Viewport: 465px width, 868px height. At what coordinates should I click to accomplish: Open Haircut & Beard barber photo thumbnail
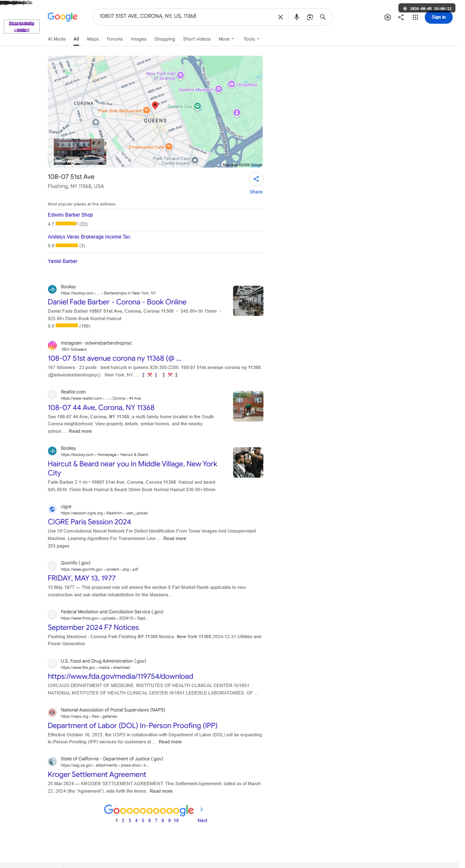tap(248, 463)
